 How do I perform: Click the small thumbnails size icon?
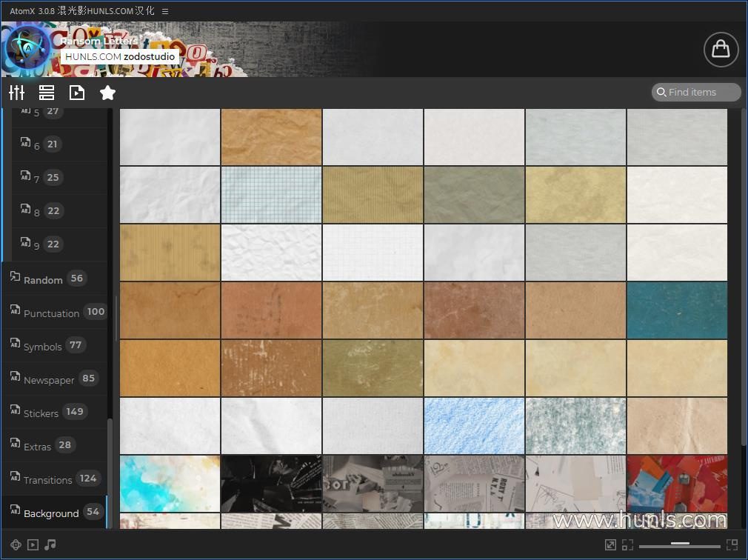coord(628,544)
